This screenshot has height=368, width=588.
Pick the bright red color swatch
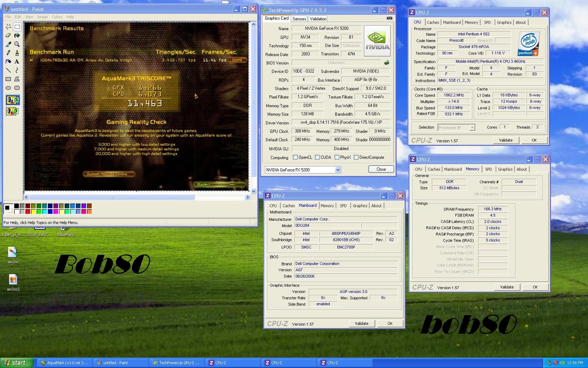28,212
